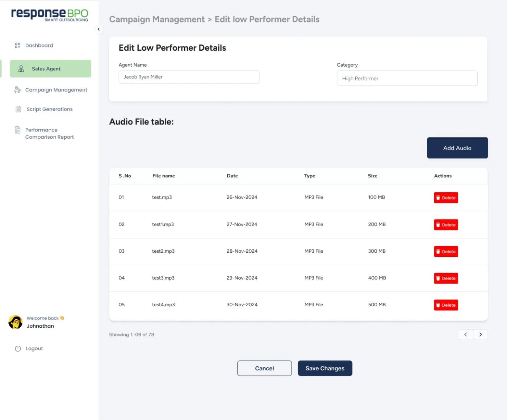Open Performance Comparison Report page
Screen dimensions: 507x420
tap(49, 133)
